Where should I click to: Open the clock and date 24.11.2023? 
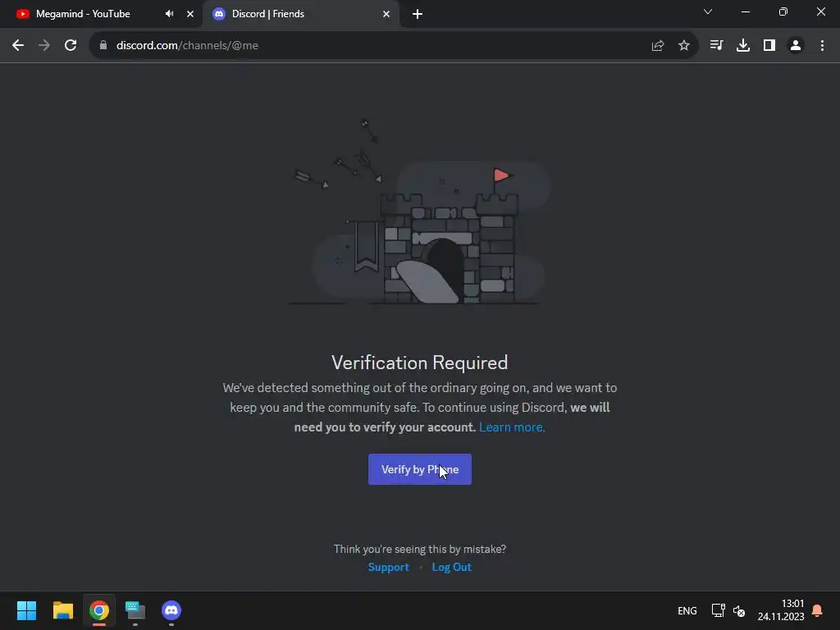(x=781, y=610)
